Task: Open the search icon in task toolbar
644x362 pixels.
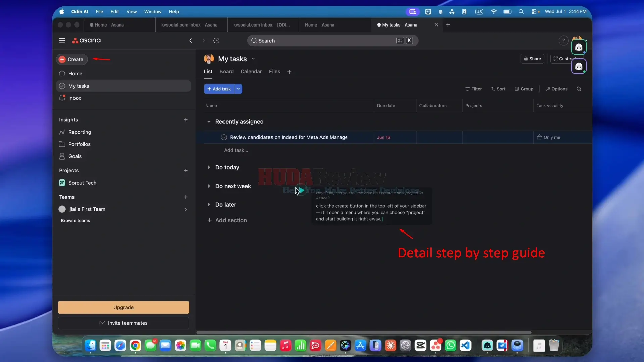Action: 579,89
